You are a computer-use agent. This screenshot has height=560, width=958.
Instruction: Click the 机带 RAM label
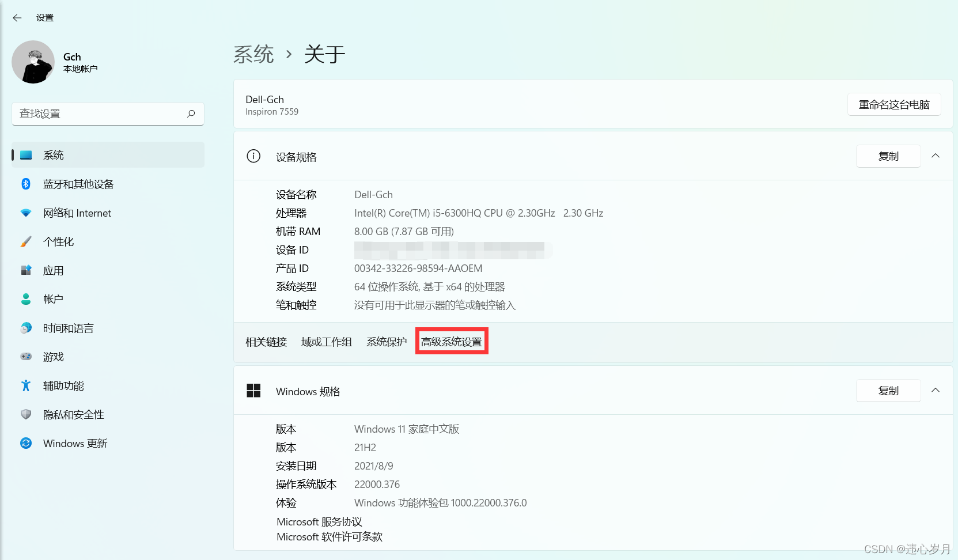coord(298,232)
